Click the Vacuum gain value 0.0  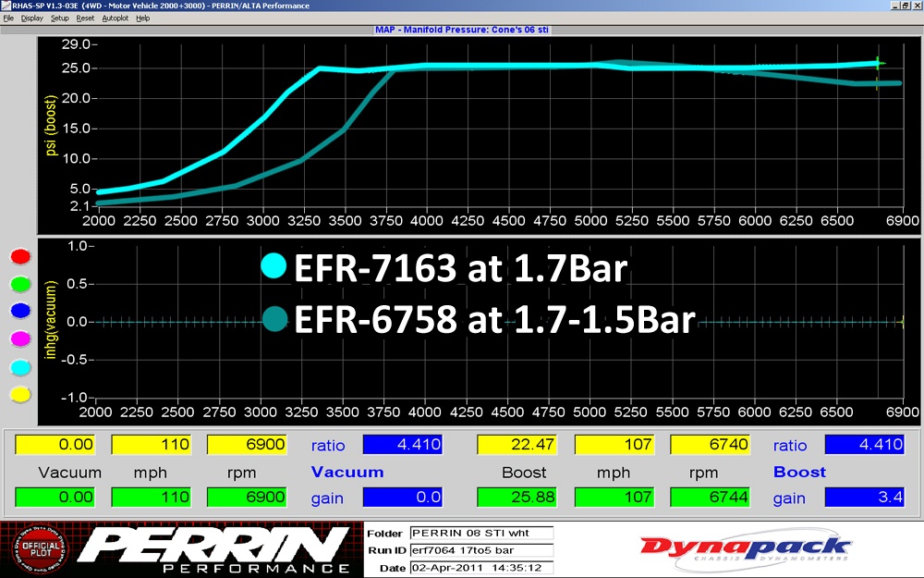pos(403,498)
